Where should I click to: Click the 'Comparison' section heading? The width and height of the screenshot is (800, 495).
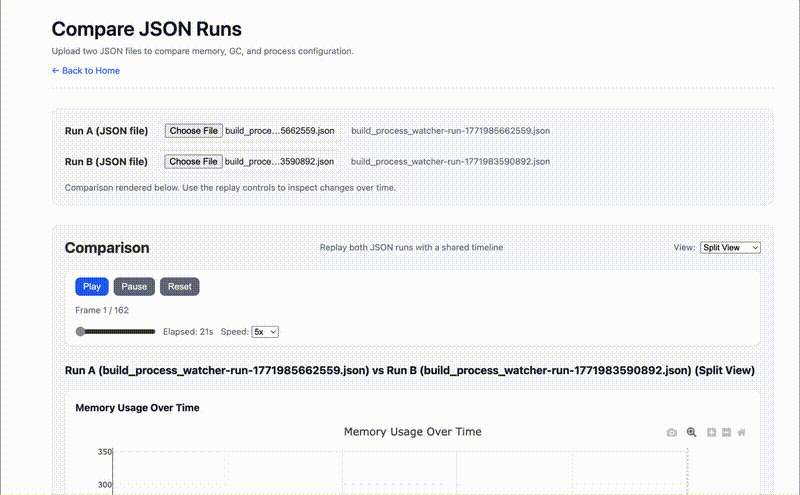coord(107,248)
